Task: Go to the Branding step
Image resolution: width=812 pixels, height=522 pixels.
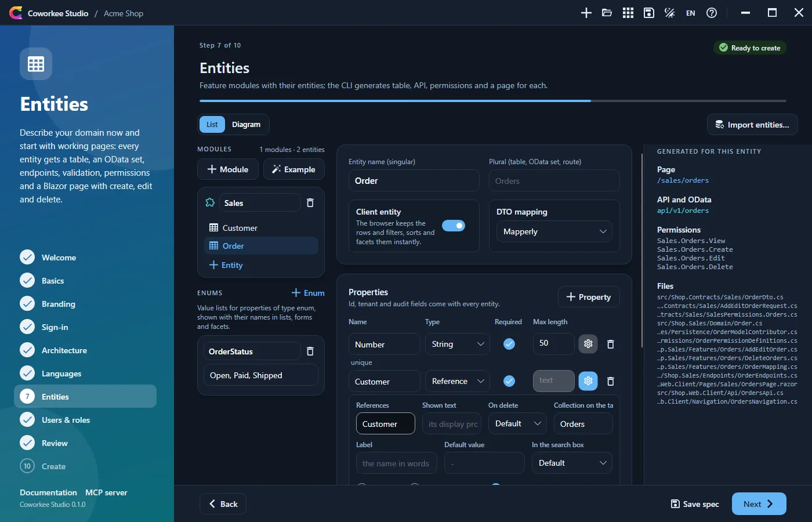Action: click(85, 303)
